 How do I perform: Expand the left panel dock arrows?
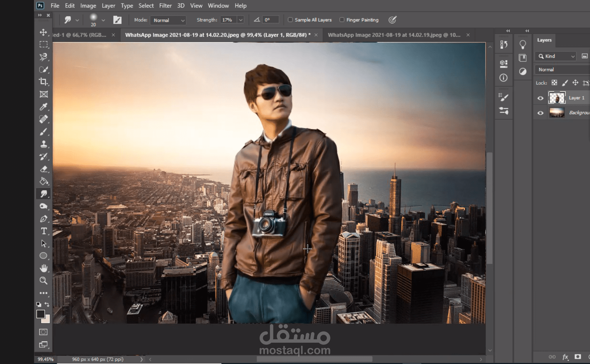(508, 31)
